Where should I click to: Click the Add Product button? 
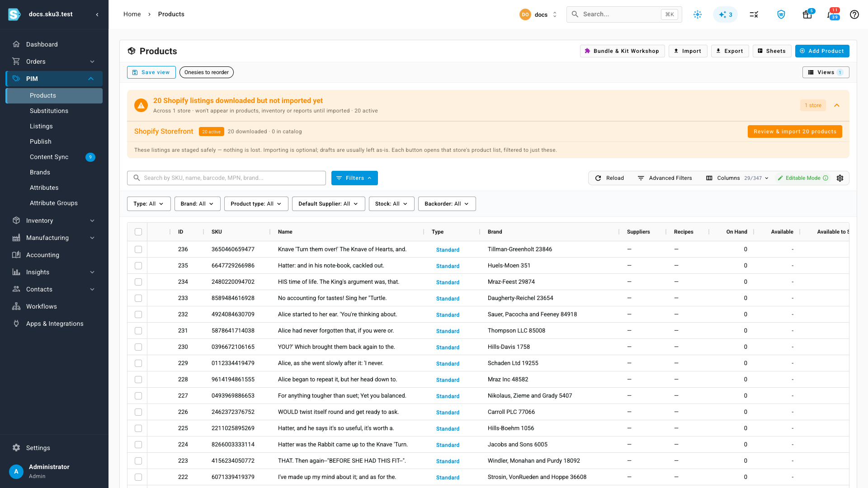822,51
